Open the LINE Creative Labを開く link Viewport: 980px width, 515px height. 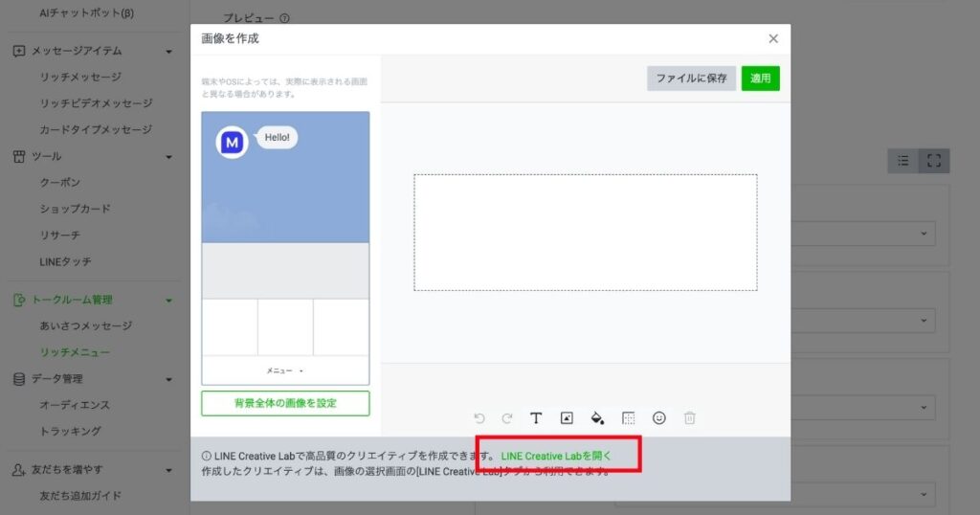coord(555,457)
